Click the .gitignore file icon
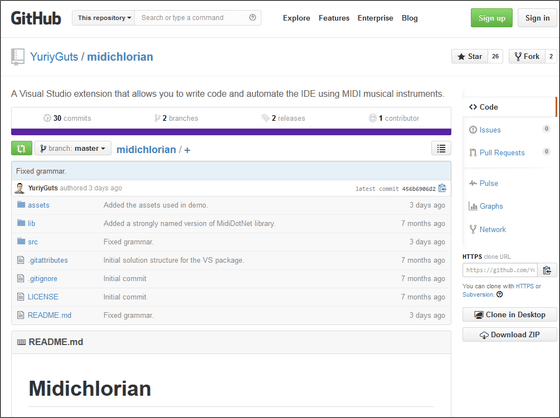 [x=21, y=278]
